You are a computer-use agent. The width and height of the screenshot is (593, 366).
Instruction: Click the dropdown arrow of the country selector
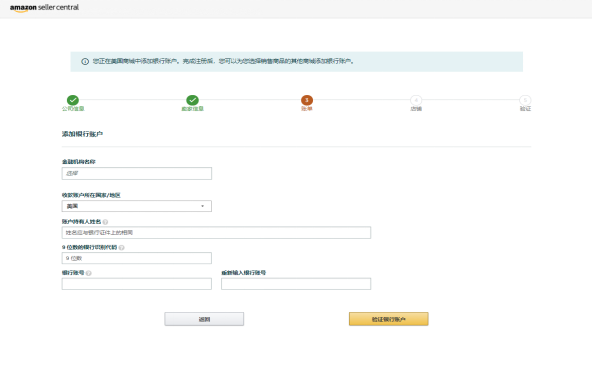point(203,206)
